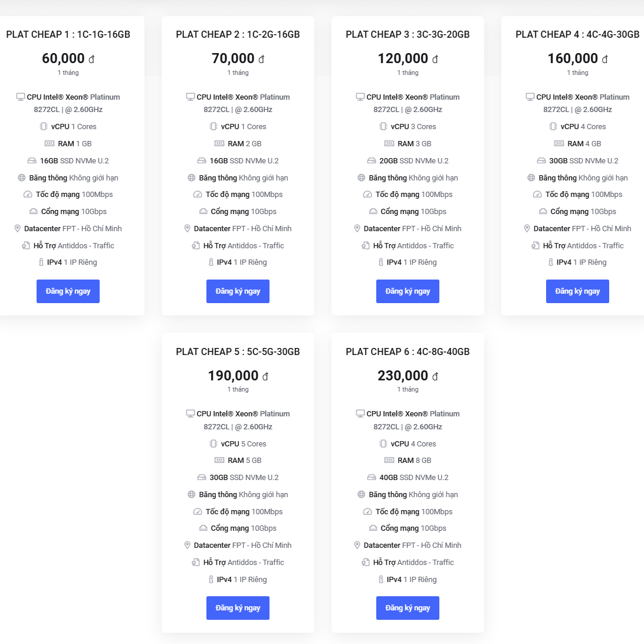Register for Plat Cheap 1 with Đăng ký ngay
The image size is (644, 644).
click(x=68, y=291)
